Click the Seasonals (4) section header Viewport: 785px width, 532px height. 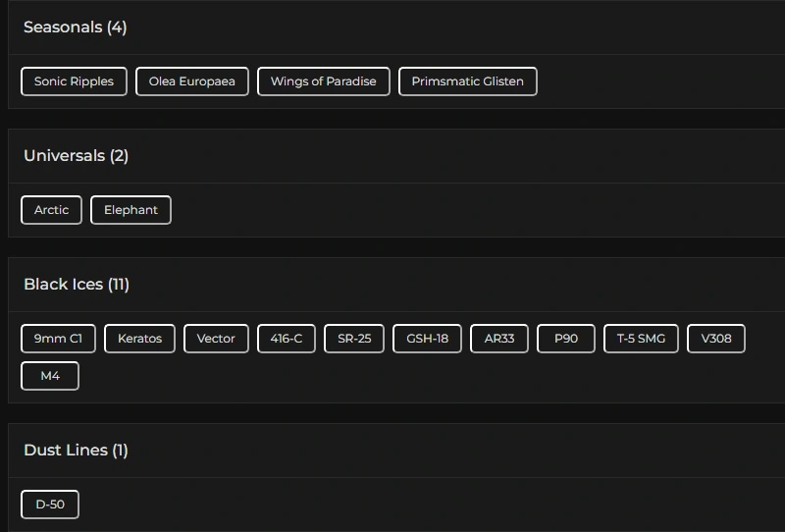click(x=76, y=27)
